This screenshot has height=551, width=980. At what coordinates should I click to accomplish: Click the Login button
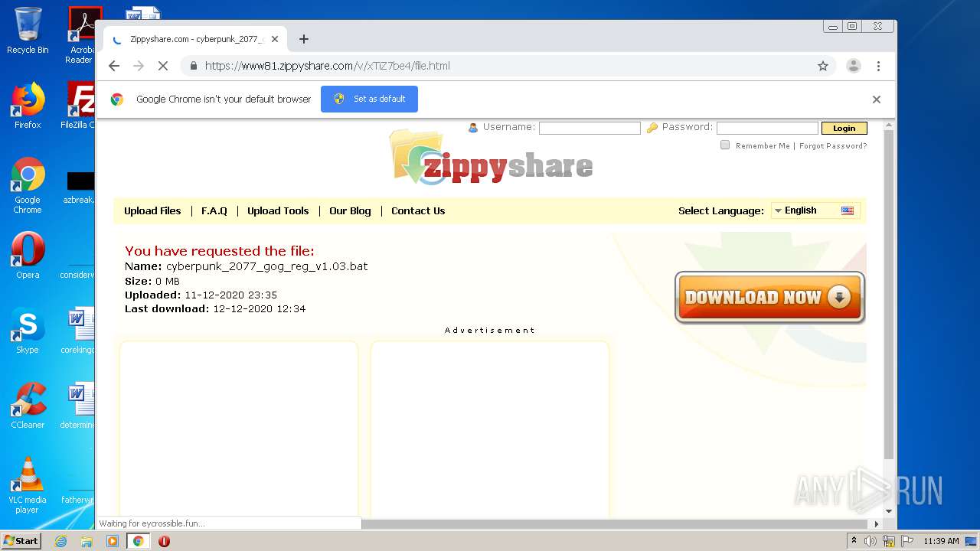(x=844, y=128)
